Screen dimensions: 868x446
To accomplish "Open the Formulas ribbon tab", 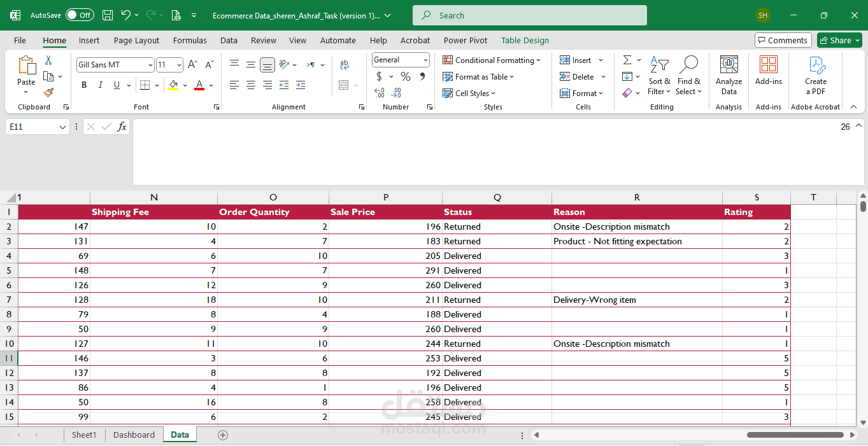I will (190, 40).
